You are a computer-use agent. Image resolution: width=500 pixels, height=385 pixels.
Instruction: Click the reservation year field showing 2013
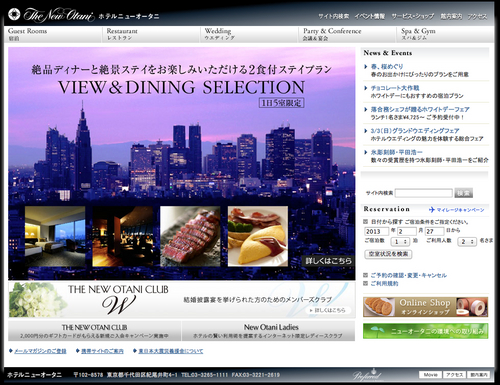(x=377, y=231)
